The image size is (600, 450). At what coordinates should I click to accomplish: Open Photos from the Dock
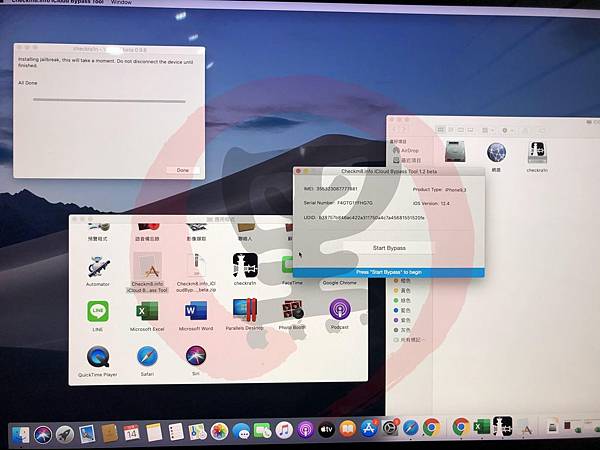(219, 432)
